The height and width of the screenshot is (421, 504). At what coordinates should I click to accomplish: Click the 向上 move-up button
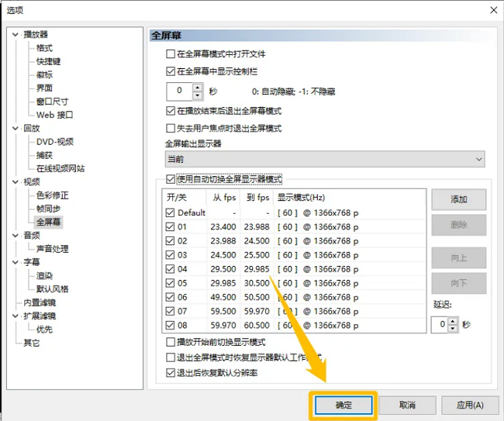coord(459,257)
